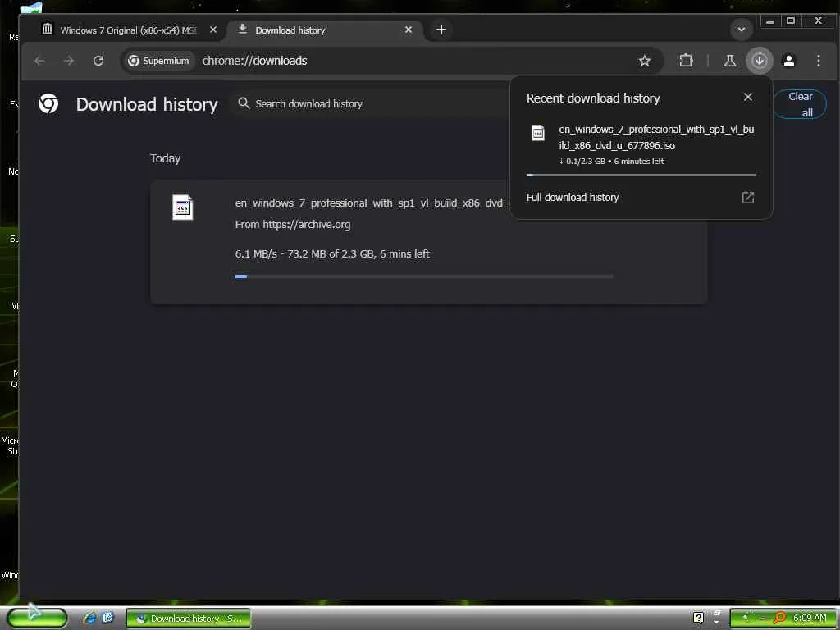Click the 6.1 MB/s download status text
The width and height of the screenshot is (840, 630).
tap(332, 254)
